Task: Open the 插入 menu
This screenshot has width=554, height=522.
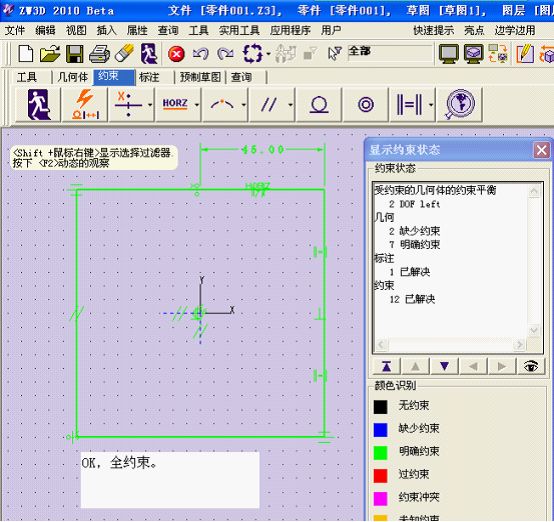Action: [x=106, y=30]
